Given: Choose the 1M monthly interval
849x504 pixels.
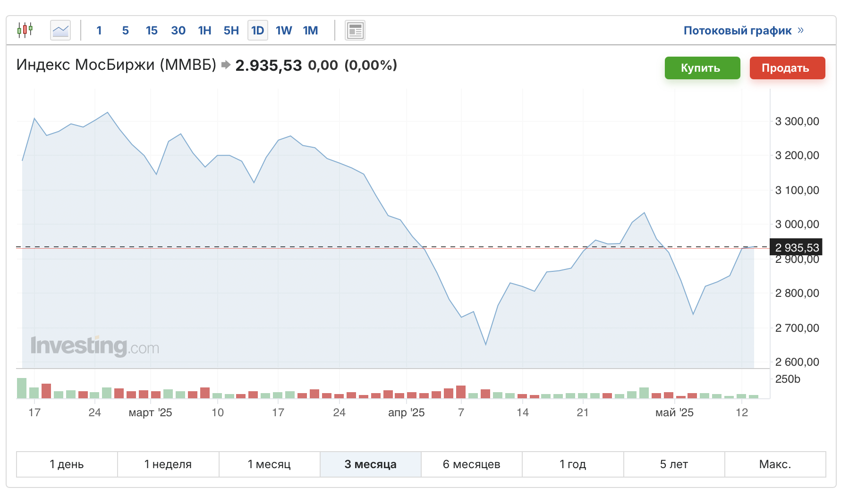Looking at the screenshot, I should click(x=310, y=31).
